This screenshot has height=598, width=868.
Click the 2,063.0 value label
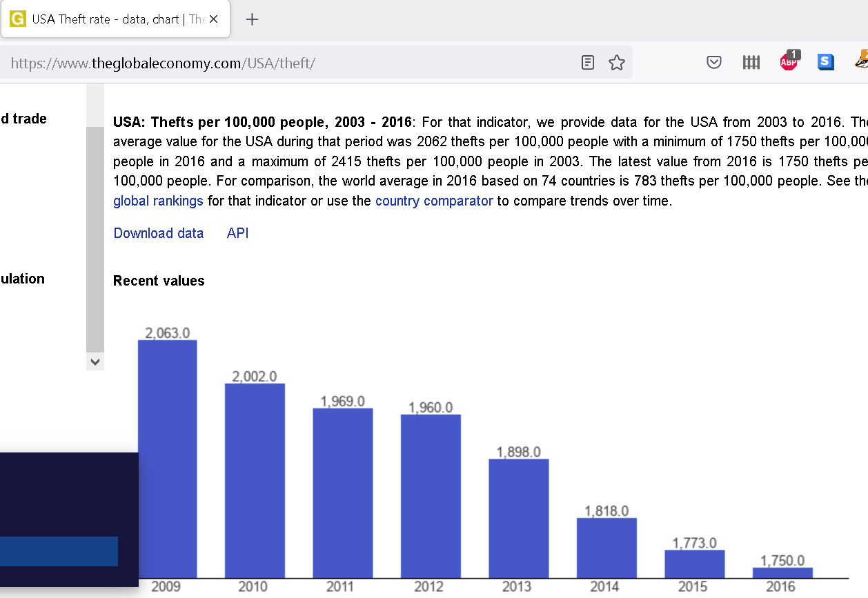pyautogui.click(x=167, y=333)
